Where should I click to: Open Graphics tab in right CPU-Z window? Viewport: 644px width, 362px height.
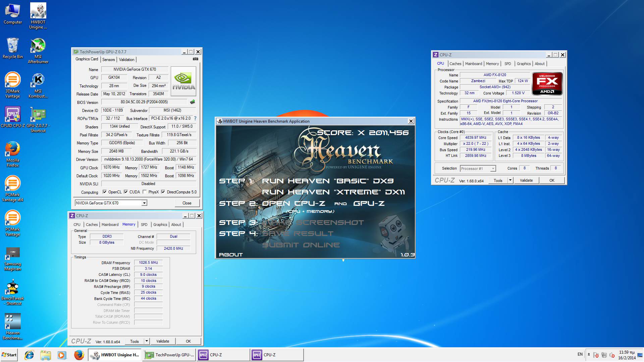[524, 64]
